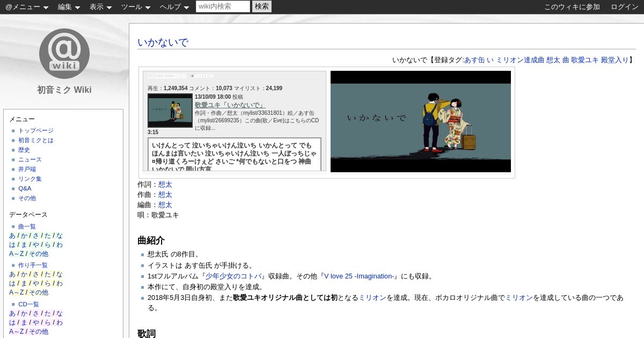Screen dimensions: 644x338
Task: Open CD一覧 in sidebar database
Action: point(29,304)
